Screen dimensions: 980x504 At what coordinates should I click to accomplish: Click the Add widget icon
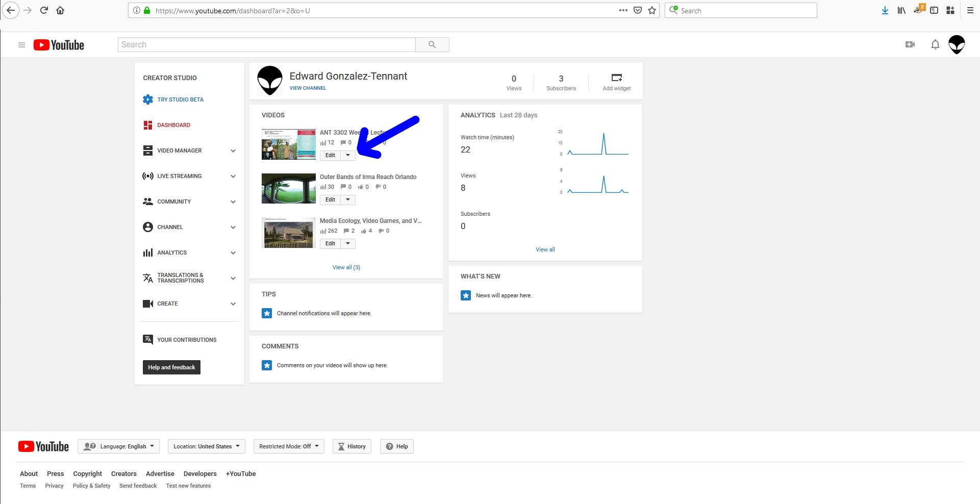click(x=616, y=78)
